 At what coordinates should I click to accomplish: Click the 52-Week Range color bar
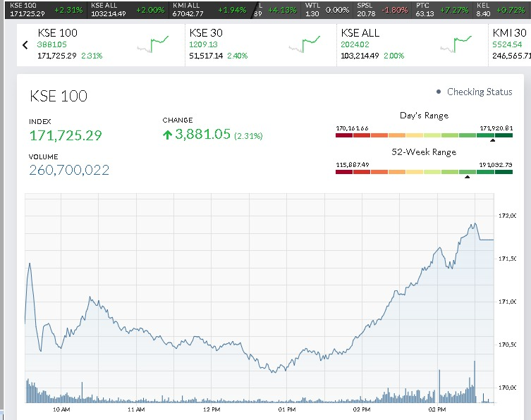click(x=424, y=172)
